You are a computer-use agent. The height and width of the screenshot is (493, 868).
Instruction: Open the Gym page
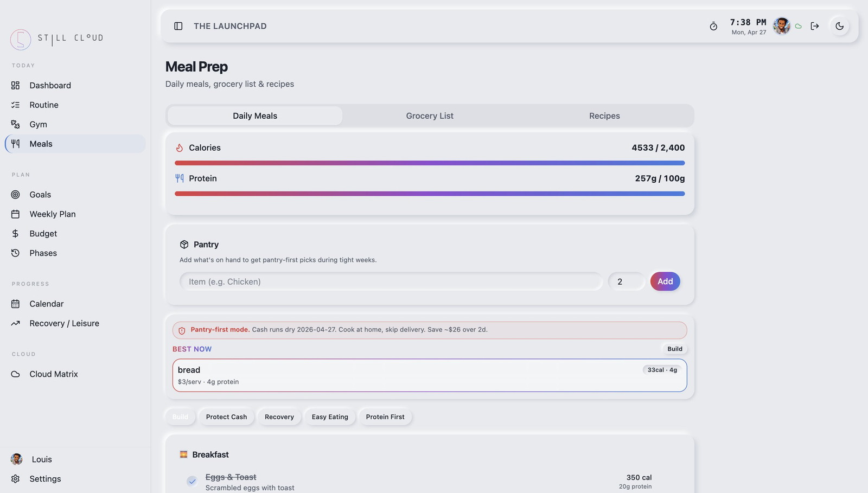38,124
